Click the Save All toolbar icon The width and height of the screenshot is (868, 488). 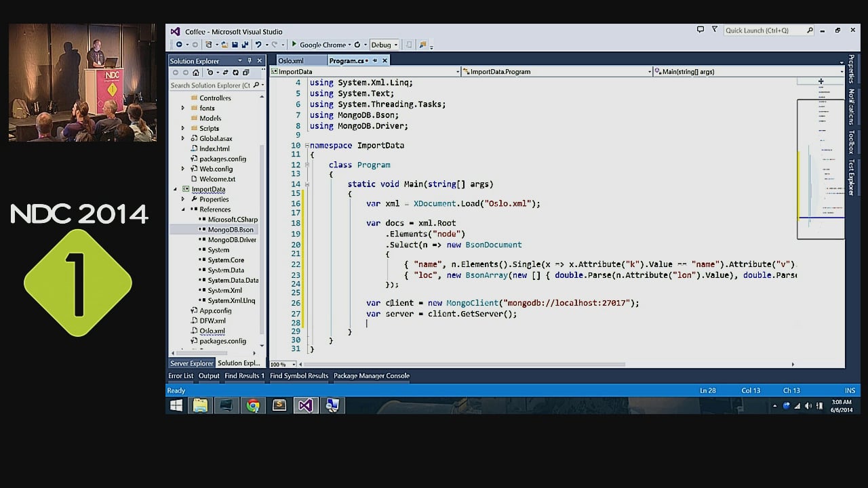244,45
